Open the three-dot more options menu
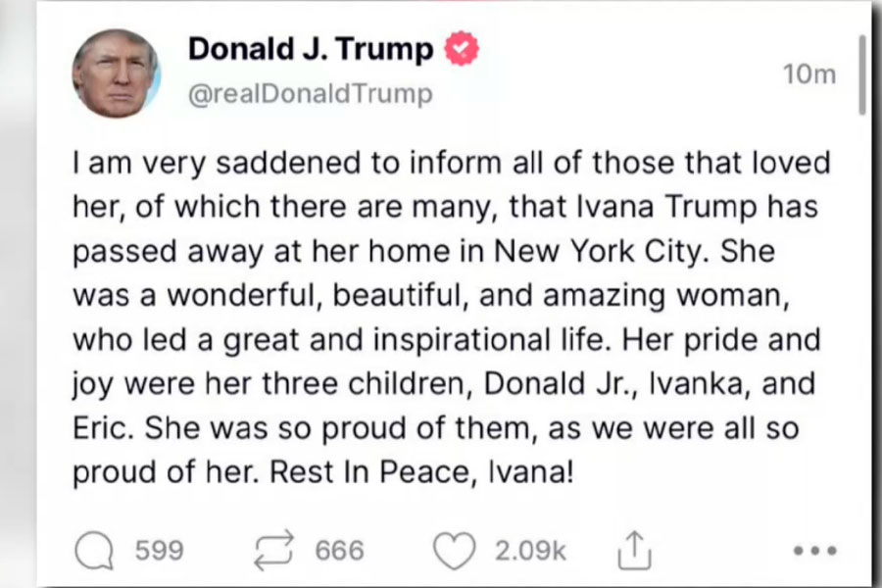Image resolution: width=882 pixels, height=588 pixels. [813, 551]
